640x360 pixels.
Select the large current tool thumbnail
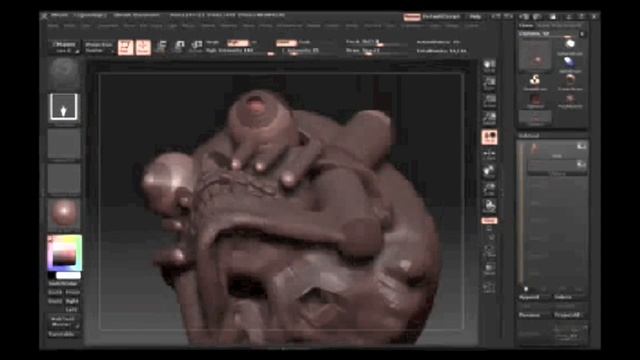click(535, 57)
